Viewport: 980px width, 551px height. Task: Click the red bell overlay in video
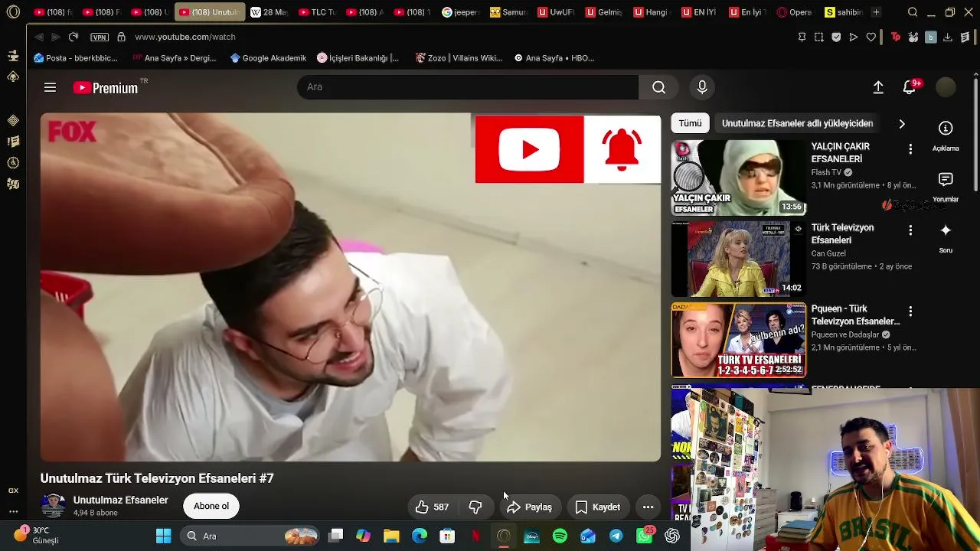(x=622, y=149)
